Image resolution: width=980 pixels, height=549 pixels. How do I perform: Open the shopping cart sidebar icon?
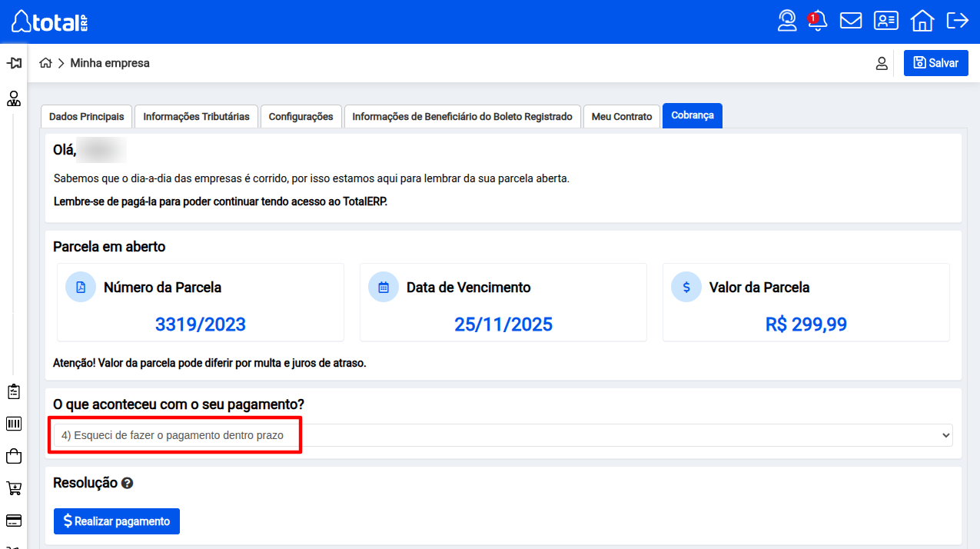14,488
